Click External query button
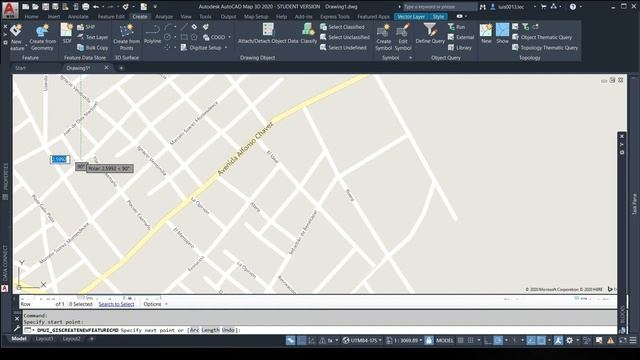Viewport: 640px width, 360px height. tap(461, 37)
